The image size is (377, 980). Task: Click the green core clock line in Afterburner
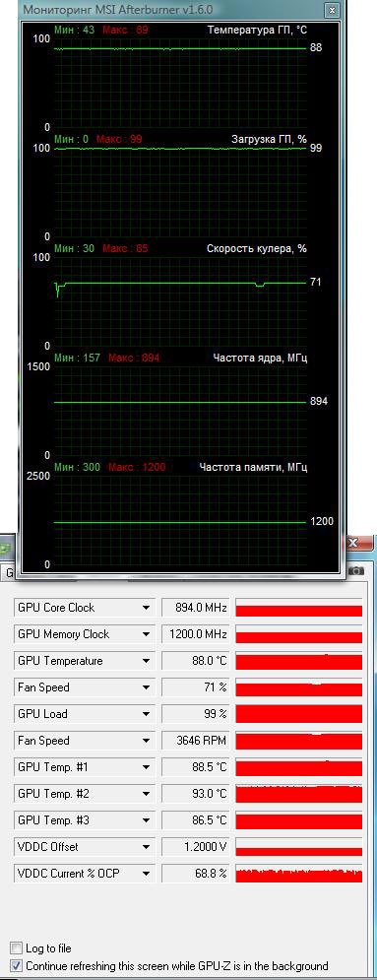tap(180, 402)
